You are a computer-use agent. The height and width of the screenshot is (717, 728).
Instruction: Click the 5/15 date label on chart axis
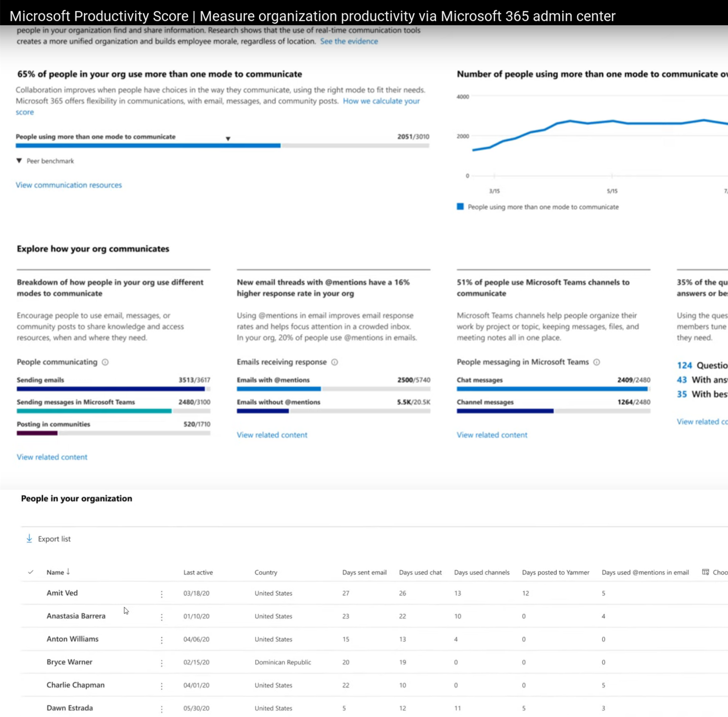pyautogui.click(x=612, y=191)
